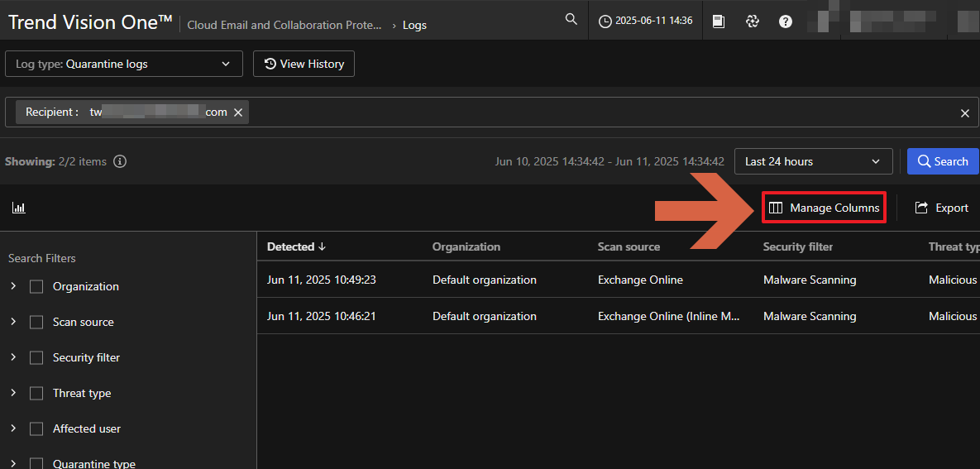Open the Last 24 hours time range dropdown
The height and width of the screenshot is (469, 980).
[x=813, y=161]
